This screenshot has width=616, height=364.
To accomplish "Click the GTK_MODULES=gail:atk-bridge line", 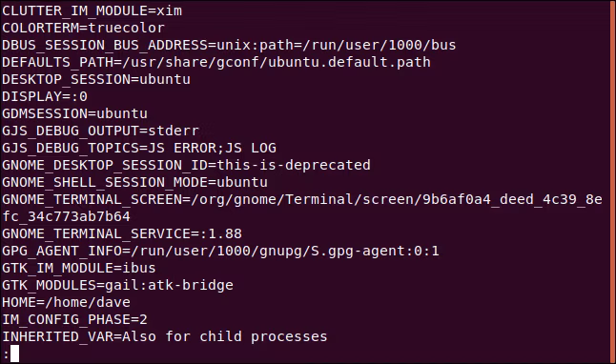I will point(117,286).
